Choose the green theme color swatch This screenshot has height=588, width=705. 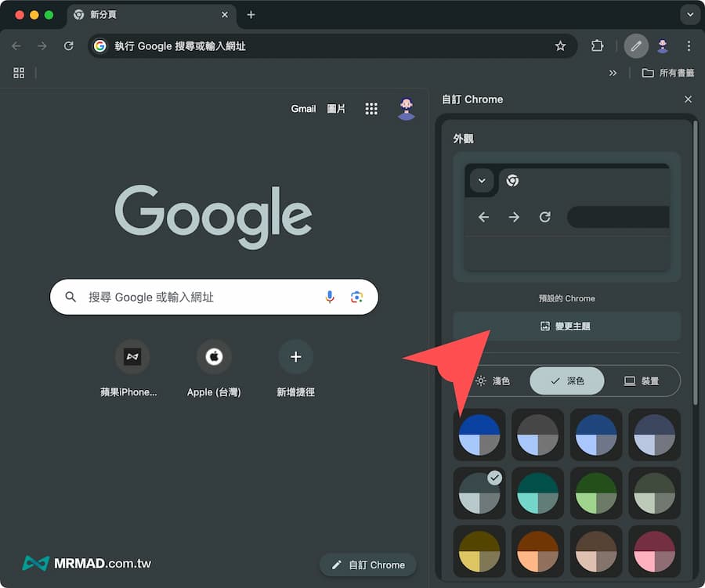(x=596, y=492)
